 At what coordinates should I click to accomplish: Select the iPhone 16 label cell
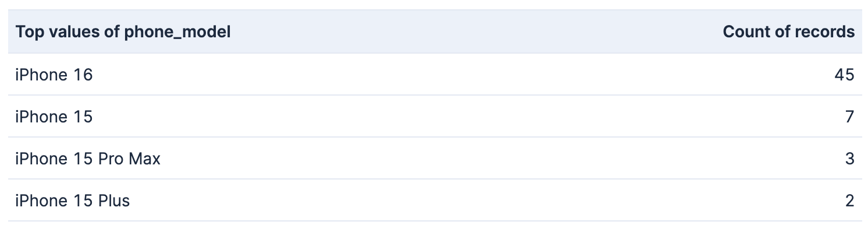(x=54, y=75)
